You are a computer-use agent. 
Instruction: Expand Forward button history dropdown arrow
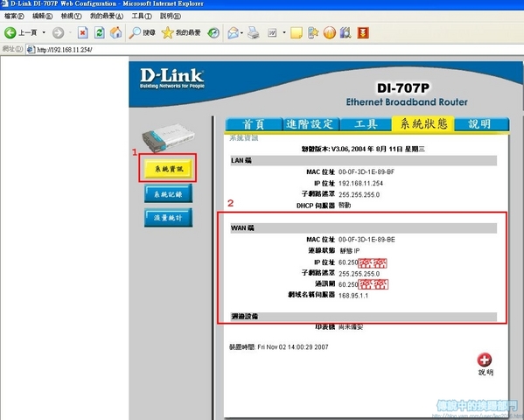[70, 32]
